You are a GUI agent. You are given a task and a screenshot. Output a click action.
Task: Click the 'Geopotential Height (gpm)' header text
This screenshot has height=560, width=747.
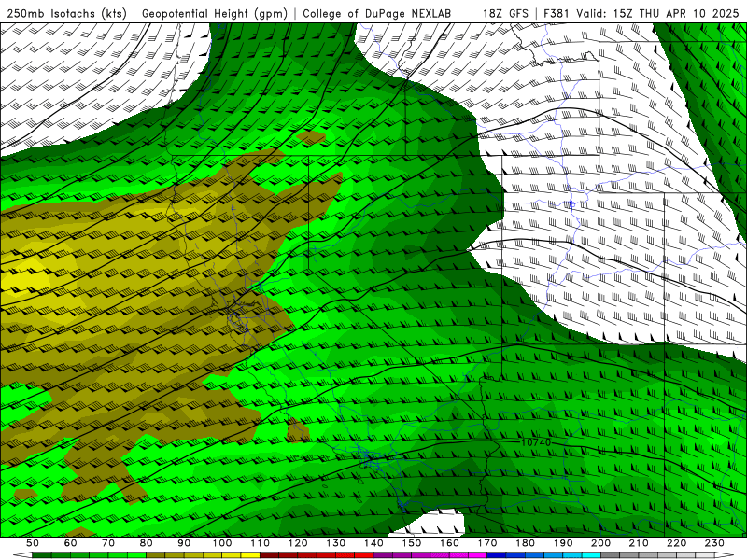(215, 14)
